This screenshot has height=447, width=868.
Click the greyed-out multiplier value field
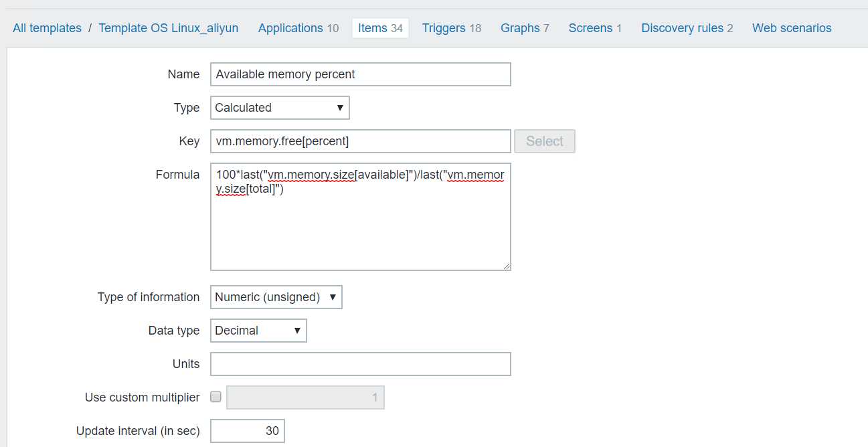306,397
